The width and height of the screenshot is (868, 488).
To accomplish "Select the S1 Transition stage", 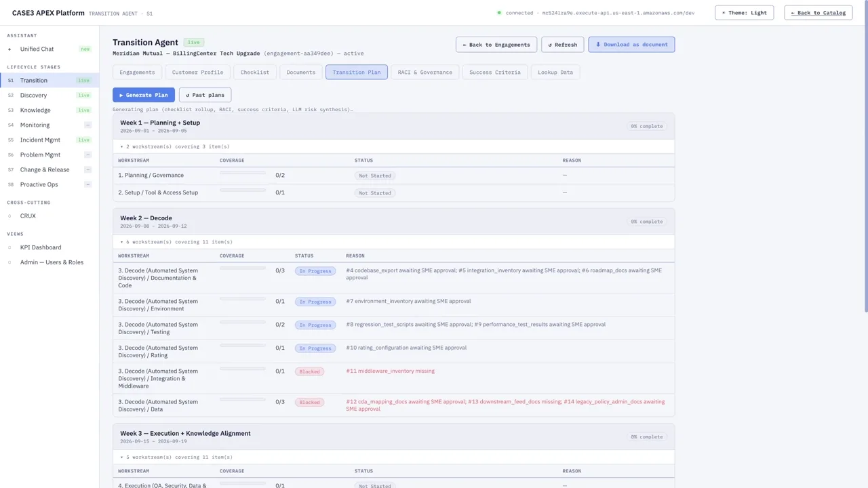I will (49, 80).
